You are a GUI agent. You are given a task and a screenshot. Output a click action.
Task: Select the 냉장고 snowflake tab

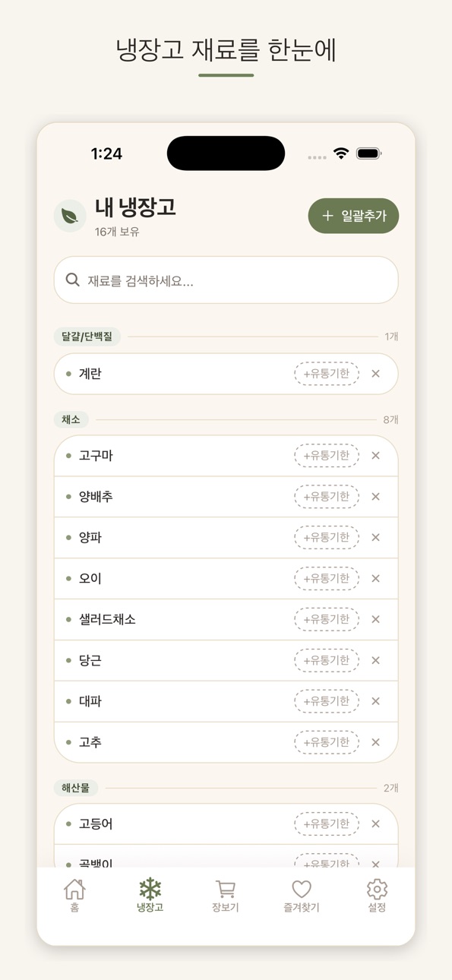click(150, 896)
